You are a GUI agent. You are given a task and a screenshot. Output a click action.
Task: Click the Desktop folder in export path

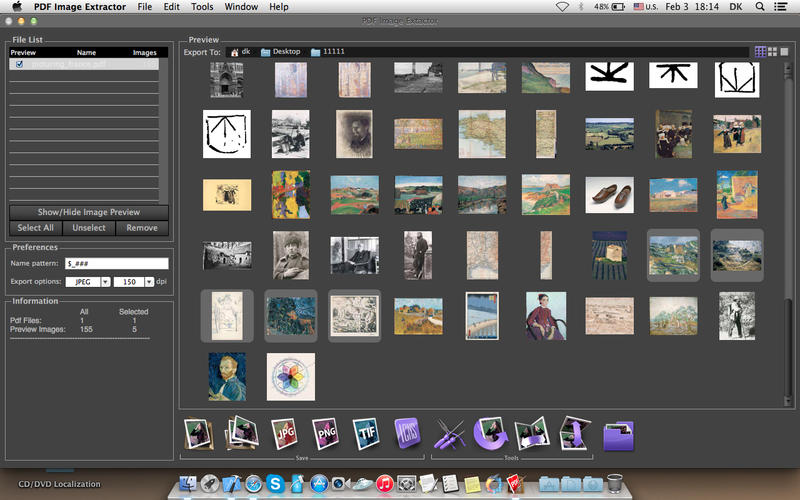(x=281, y=52)
